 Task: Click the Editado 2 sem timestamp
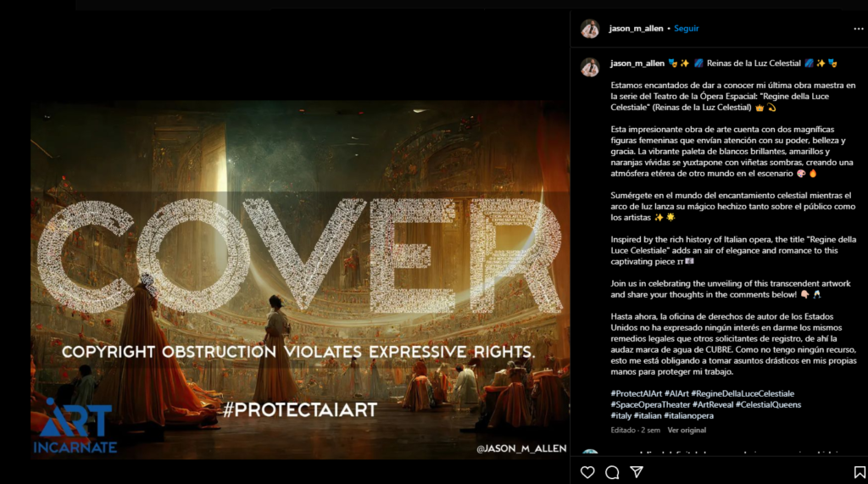coord(635,430)
